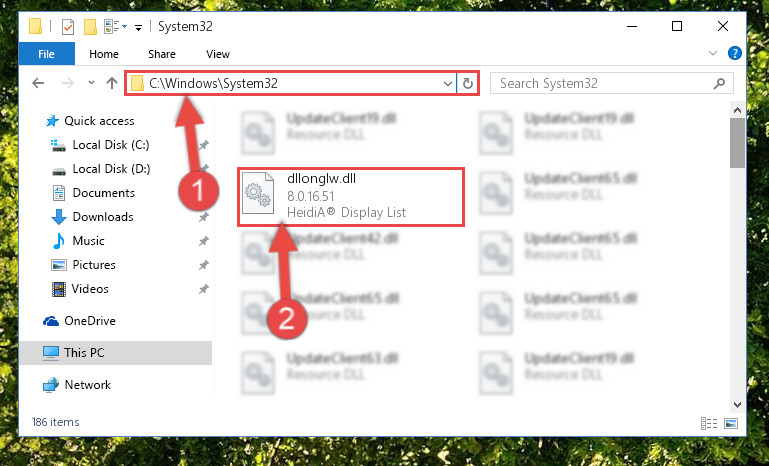Toggle pin next to Videos

click(204, 289)
